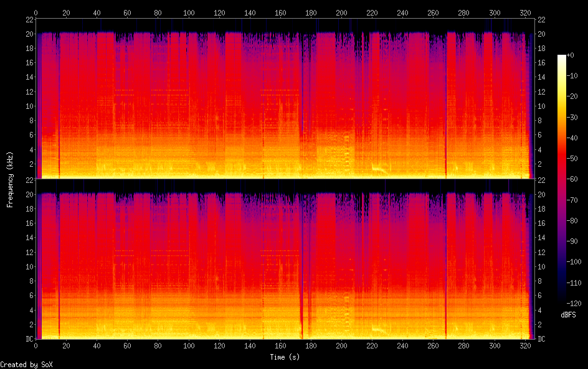Click the 10 kHz label on the lower-right frequency axis
The image size is (588, 369).
pyautogui.click(x=541, y=266)
